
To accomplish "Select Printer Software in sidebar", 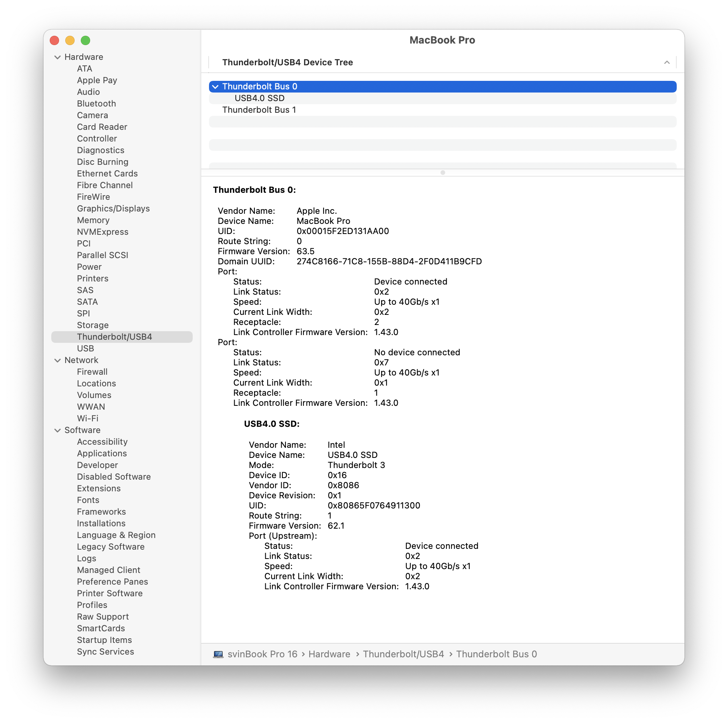I will point(110,594).
